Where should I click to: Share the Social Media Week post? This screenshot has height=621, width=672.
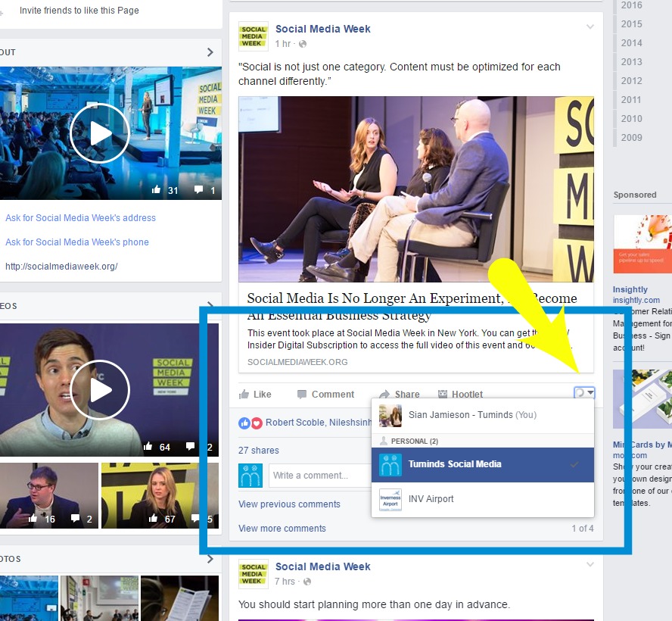[x=400, y=394]
